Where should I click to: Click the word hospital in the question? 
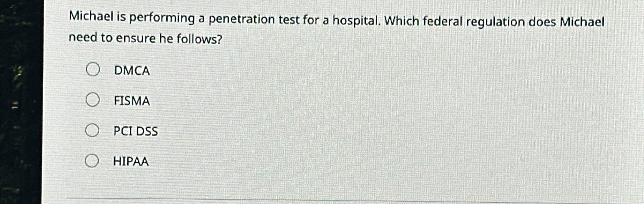coord(351,19)
